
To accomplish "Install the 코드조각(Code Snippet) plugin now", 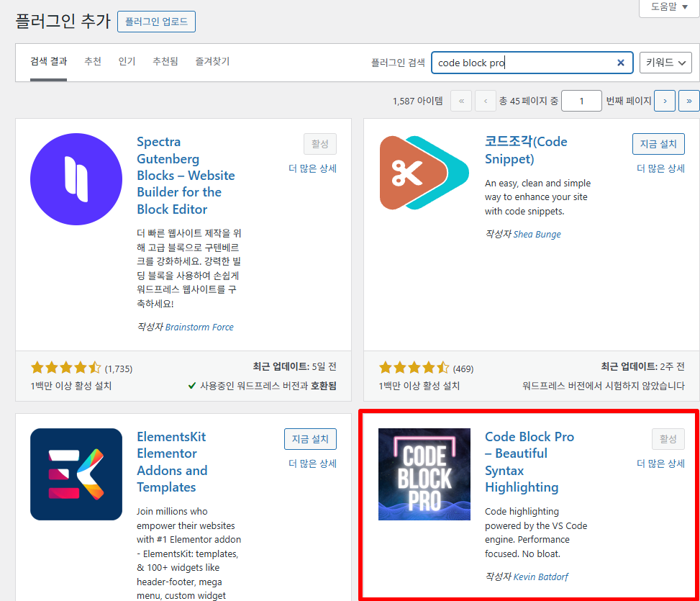I will coord(658,144).
